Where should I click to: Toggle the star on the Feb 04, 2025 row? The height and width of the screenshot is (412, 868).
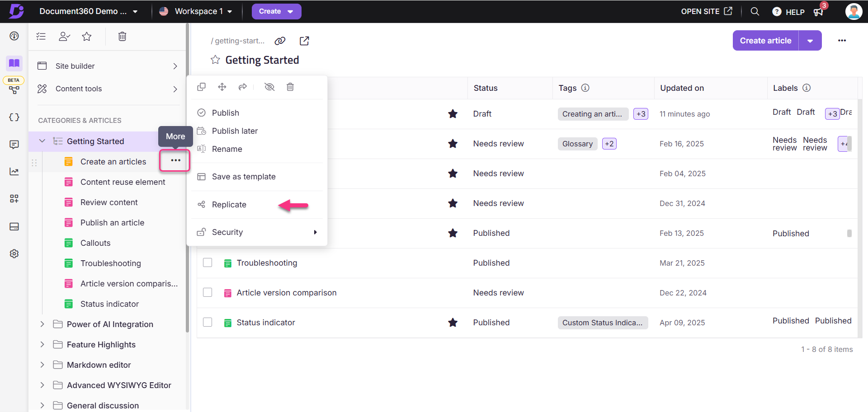(x=453, y=173)
